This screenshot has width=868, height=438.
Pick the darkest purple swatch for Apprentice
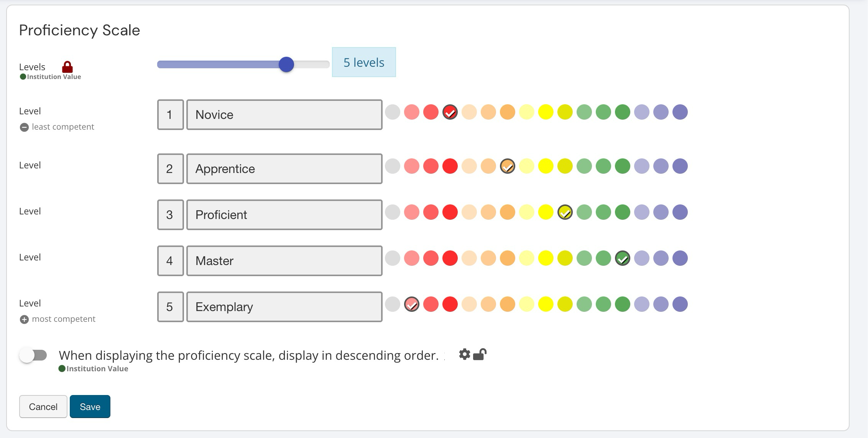(x=680, y=166)
